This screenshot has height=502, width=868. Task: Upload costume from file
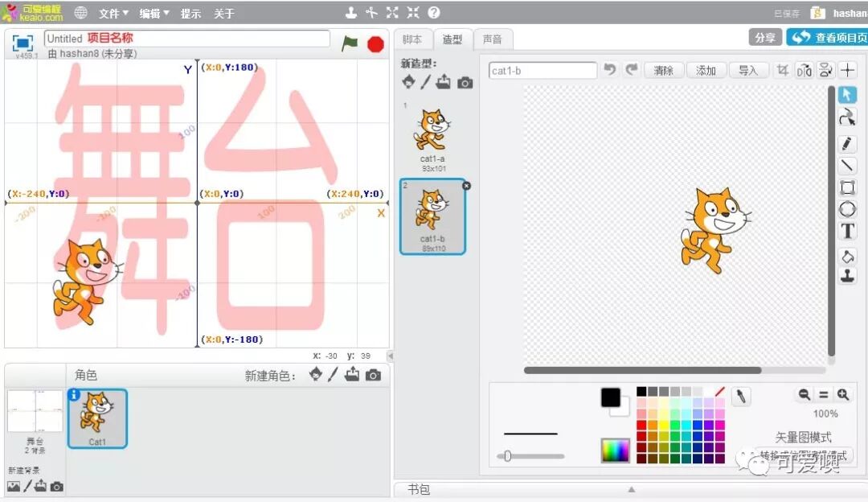pyautogui.click(x=444, y=83)
